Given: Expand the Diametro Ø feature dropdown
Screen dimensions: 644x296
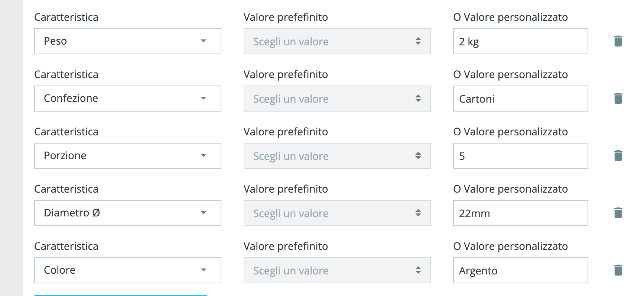Looking at the screenshot, I should 127,213.
